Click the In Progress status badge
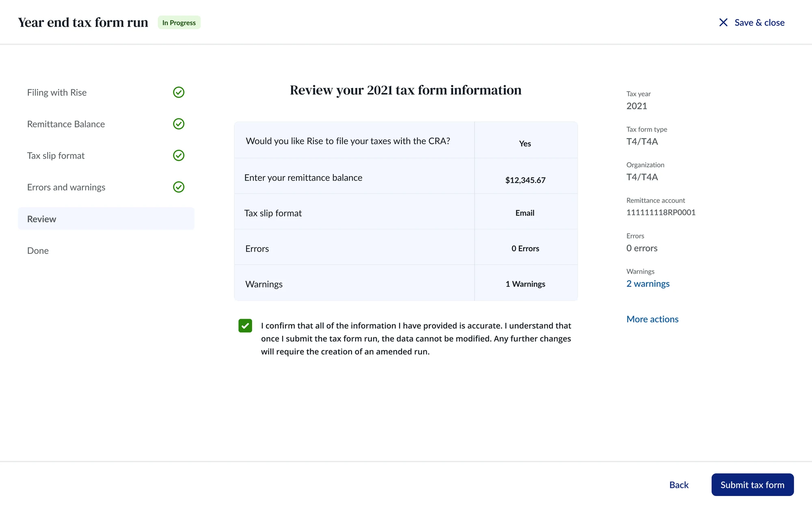The width and height of the screenshot is (812, 507). pyautogui.click(x=179, y=23)
